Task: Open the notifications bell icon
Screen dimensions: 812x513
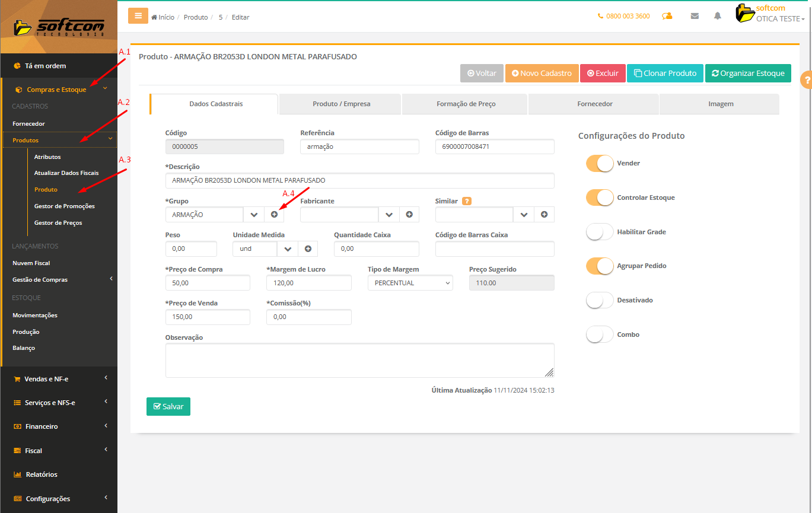Action: pyautogui.click(x=718, y=16)
